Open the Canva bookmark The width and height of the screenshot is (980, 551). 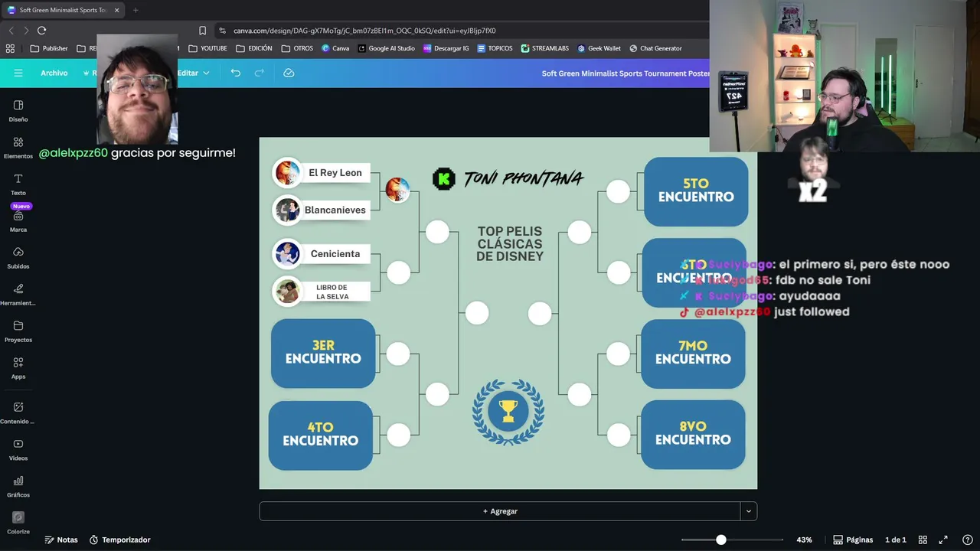pyautogui.click(x=335, y=48)
